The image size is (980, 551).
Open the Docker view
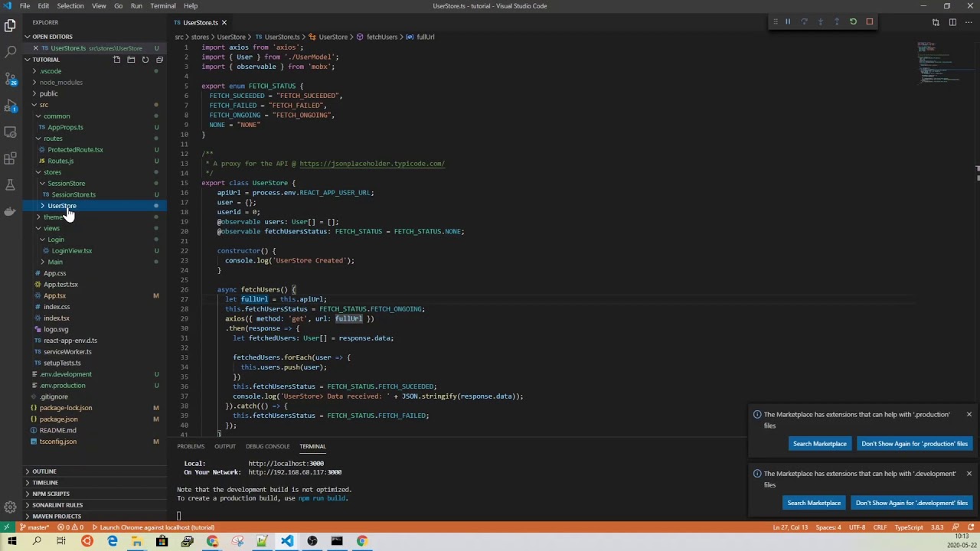pyautogui.click(x=10, y=211)
